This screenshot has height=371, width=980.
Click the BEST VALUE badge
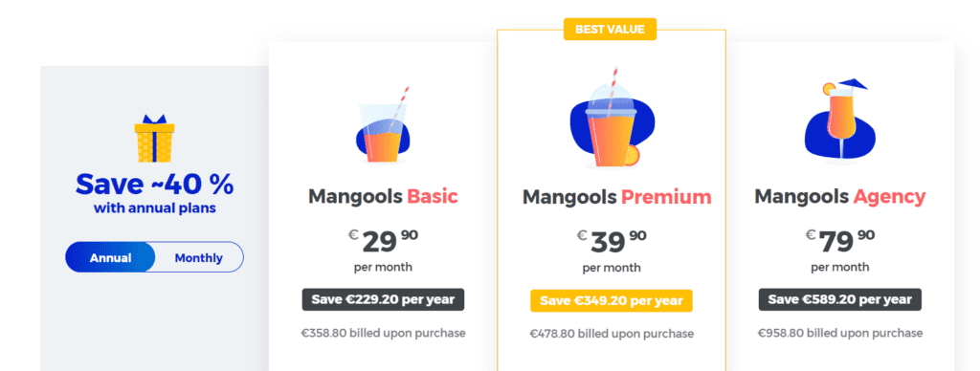point(610,30)
